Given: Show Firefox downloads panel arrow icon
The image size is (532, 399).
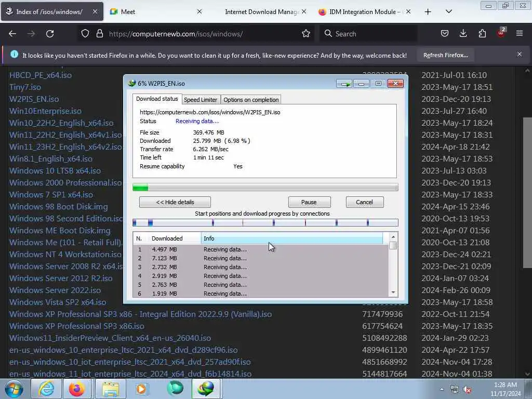Looking at the screenshot, I should pos(463,33).
